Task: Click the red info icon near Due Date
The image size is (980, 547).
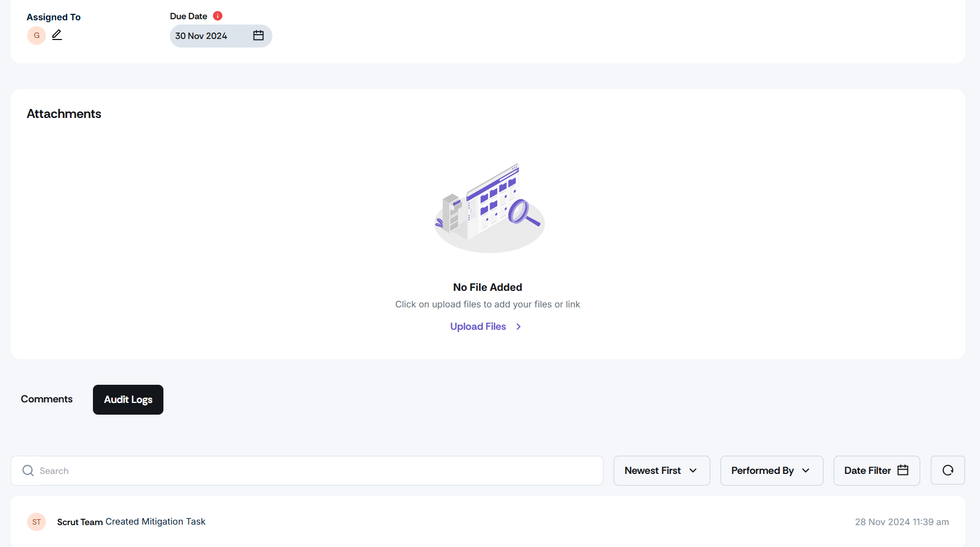Action: pyautogui.click(x=217, y=16)
